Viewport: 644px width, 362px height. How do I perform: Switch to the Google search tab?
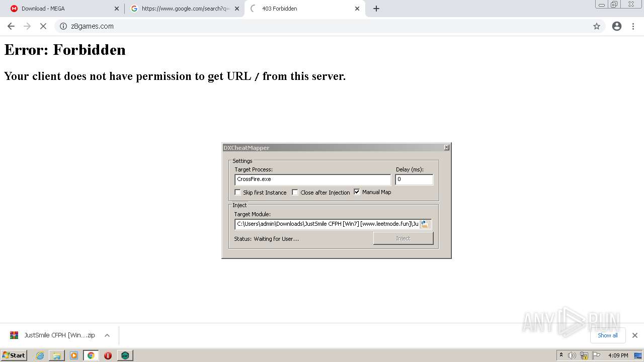185,9
